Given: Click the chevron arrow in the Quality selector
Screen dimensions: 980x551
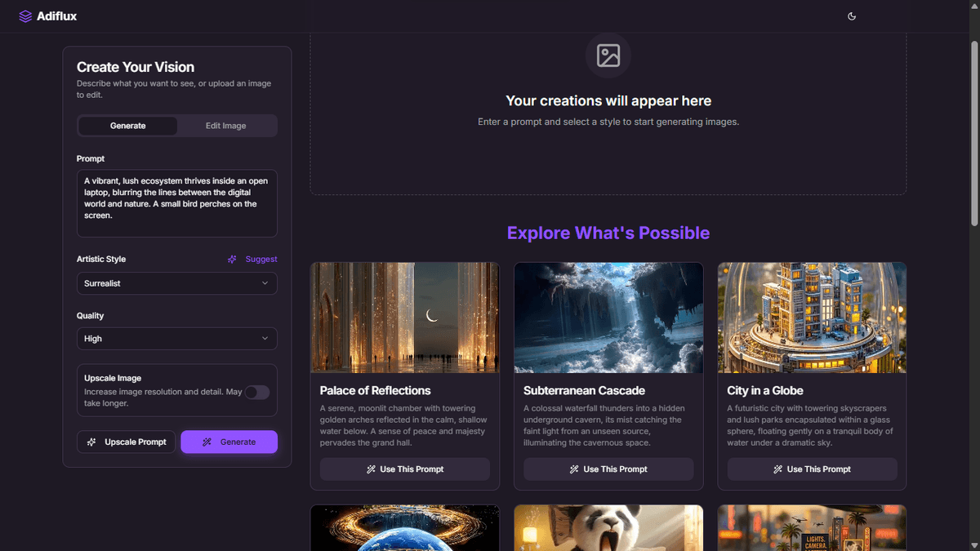Looking at the screenshot, I should click(265, 339).
